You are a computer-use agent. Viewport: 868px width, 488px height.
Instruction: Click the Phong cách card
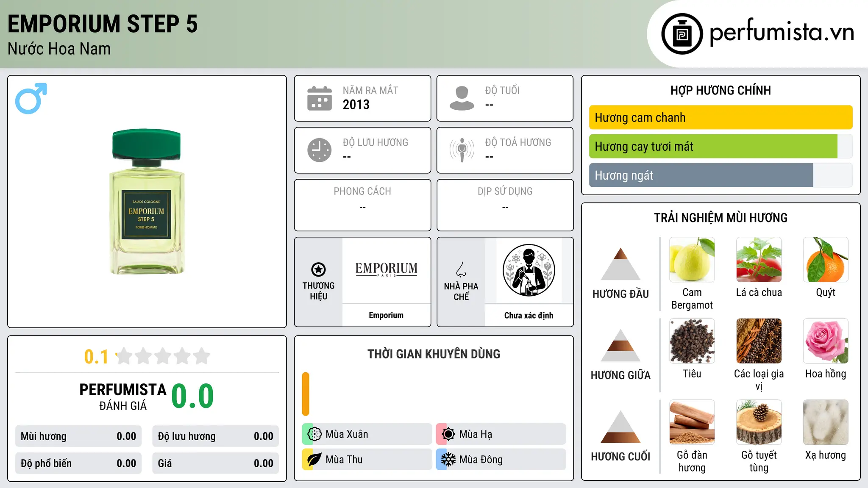point(362,205)
